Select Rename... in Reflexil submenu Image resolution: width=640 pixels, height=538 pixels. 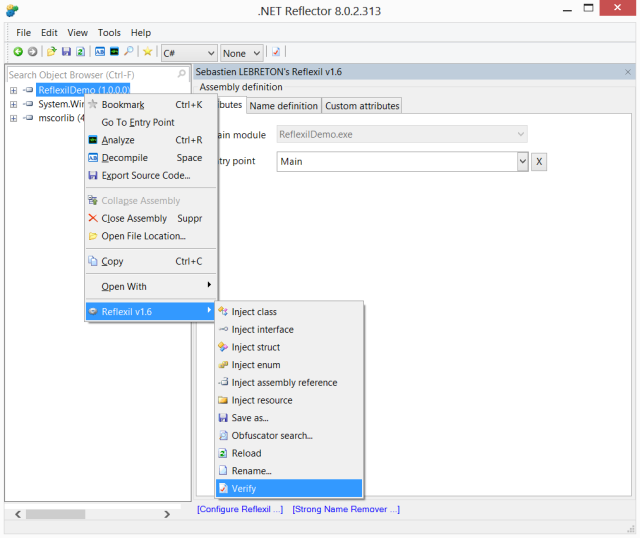tap(289, 471)
